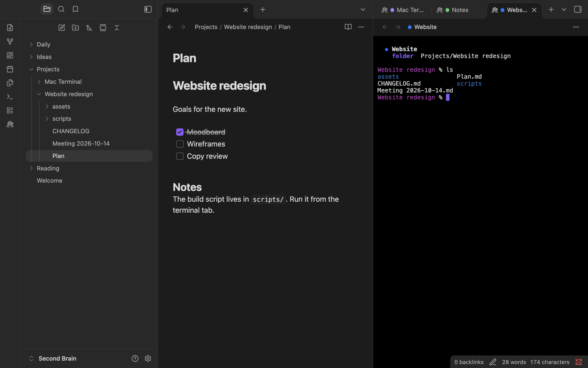The width and height of the screenshot is (588, 368).
Task: Switch to the Mac Terminal tab
Action: coord(403,10)
